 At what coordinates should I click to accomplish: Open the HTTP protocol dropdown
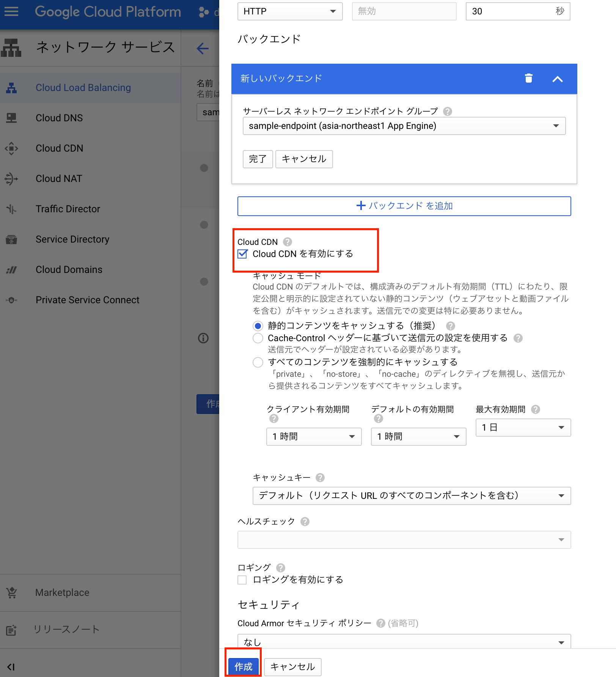point(290,11)
